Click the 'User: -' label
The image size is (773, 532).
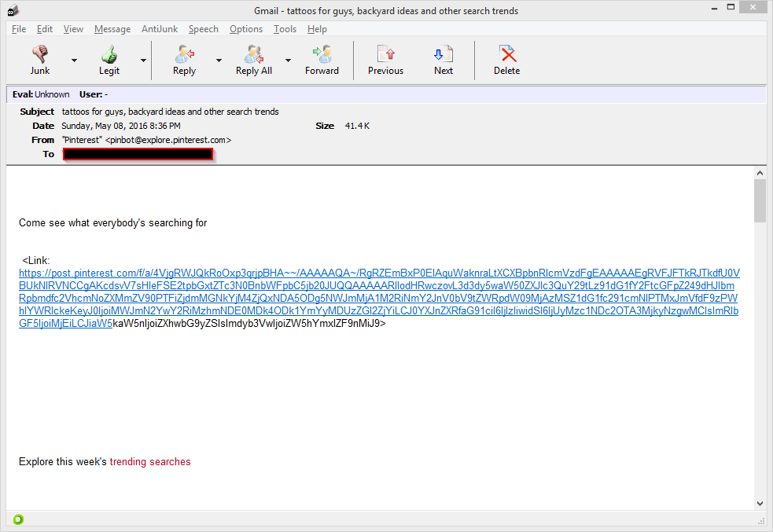(x=94, y=94)
